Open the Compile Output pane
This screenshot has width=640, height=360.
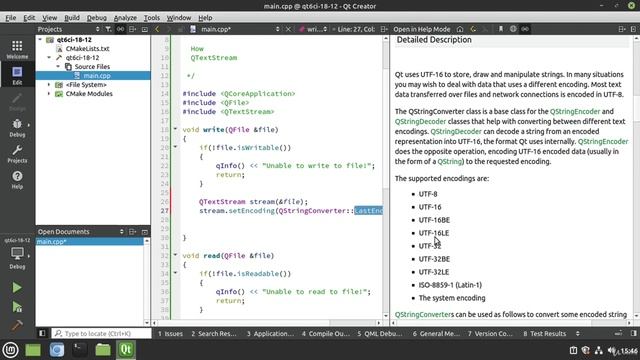[326, 333]
